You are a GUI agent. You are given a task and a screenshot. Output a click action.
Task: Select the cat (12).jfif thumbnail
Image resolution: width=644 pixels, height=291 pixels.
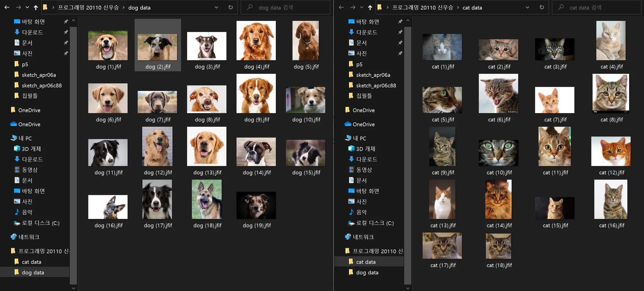coord(611,151)
